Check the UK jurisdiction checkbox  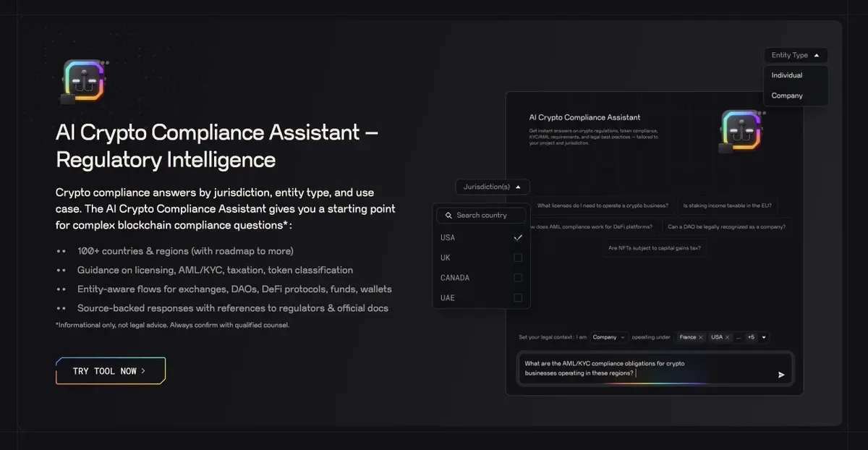pyautogui.click(x=518, y=258)
